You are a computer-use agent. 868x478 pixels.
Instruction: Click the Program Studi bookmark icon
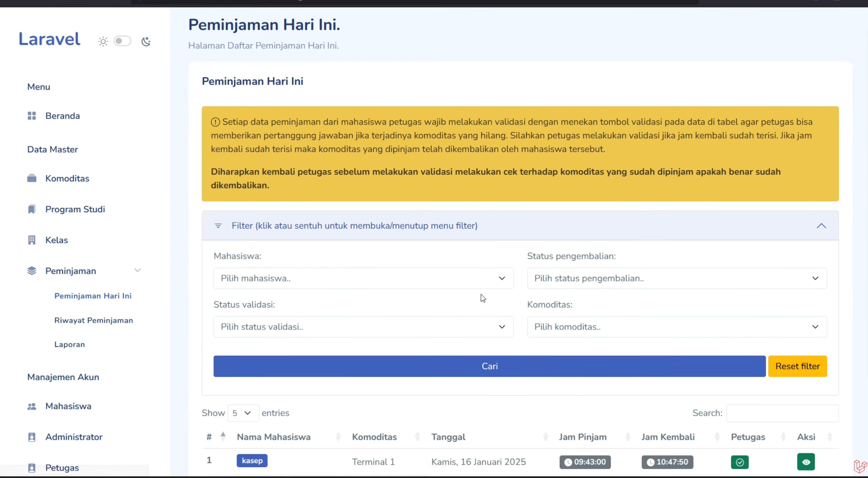pyautogui.click(x=32, y=209)
